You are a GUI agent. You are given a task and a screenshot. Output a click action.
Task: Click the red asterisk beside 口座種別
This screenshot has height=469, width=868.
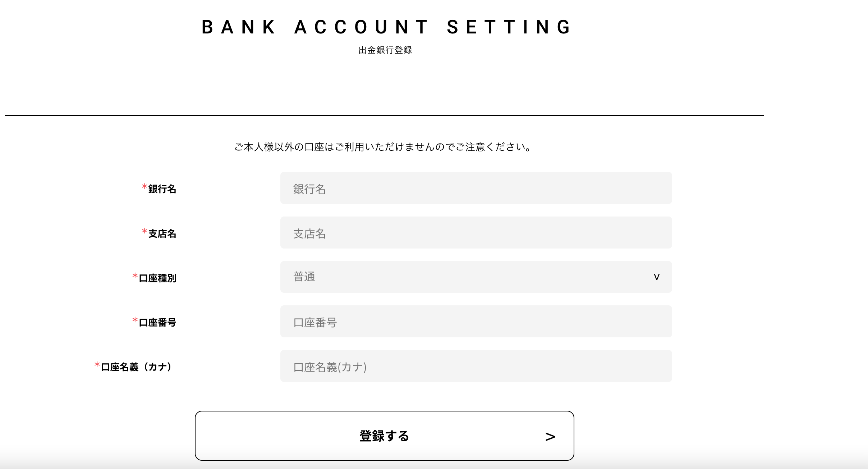click(135, 276)
